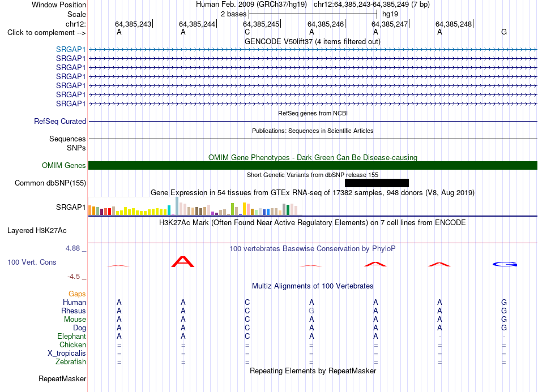538x392 pixels.
Task: Click position label 64,385,246 on ruler
Action: tap(326, 24)
